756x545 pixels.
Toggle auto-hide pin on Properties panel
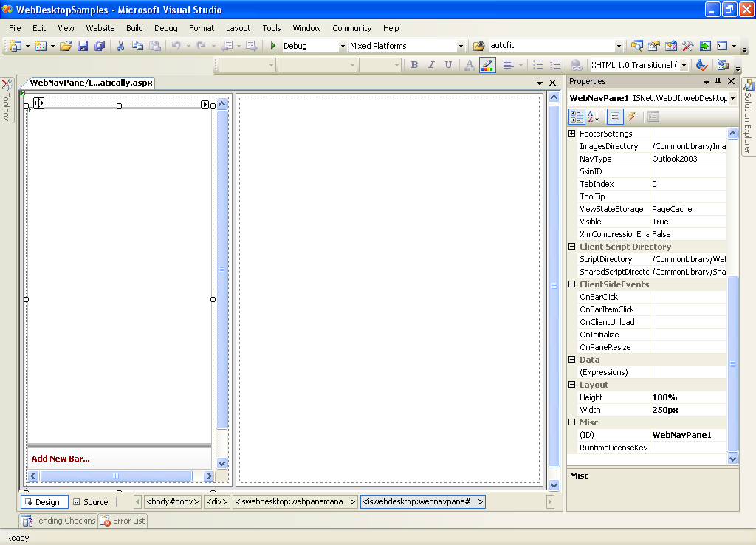click(718, 81)
